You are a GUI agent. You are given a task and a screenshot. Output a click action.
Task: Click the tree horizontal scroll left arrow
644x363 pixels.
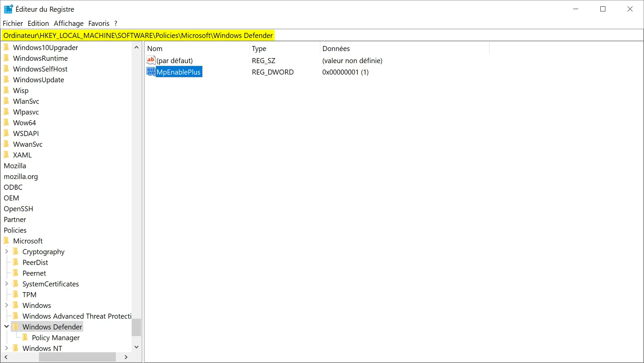[6, 357]
